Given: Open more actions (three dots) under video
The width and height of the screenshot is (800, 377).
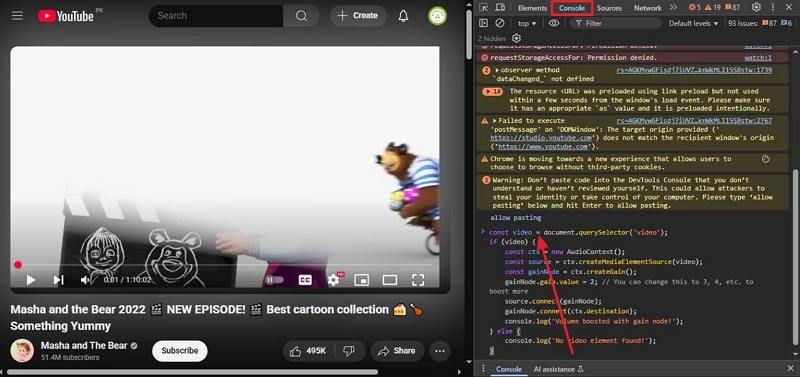Looking at the screenshot, I should (x=439, y=351).
